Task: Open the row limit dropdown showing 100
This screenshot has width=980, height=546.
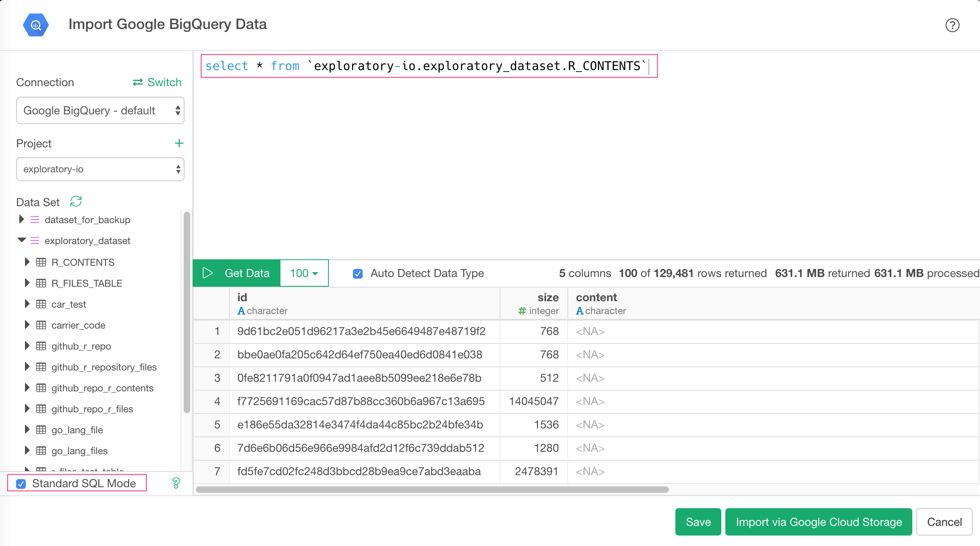Action: 304,273
